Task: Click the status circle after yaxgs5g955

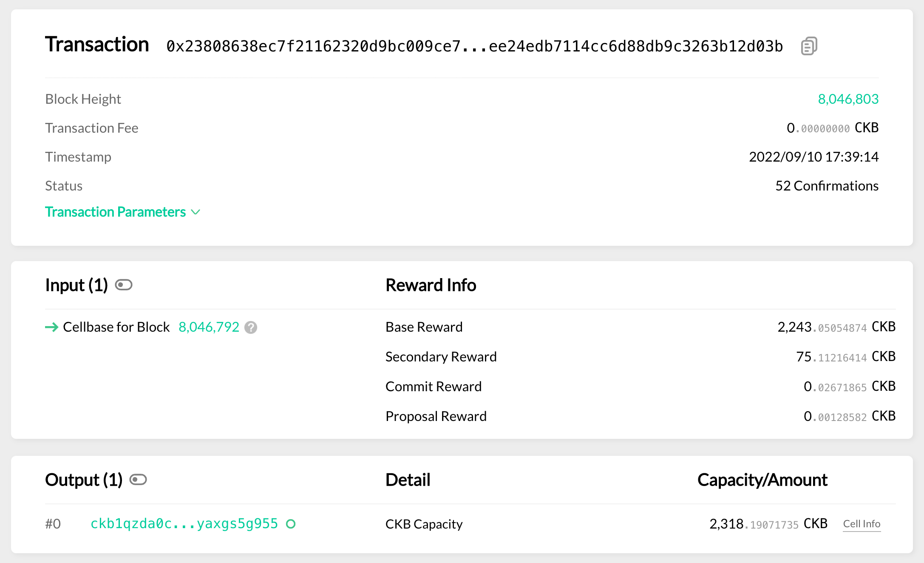Action: [x=291, y=524]
